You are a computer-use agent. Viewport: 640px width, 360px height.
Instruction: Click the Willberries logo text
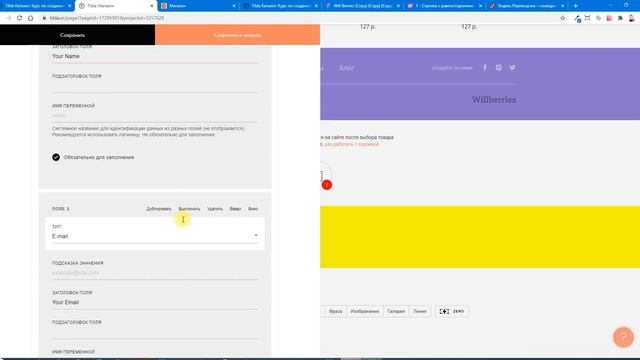point(494,100)
